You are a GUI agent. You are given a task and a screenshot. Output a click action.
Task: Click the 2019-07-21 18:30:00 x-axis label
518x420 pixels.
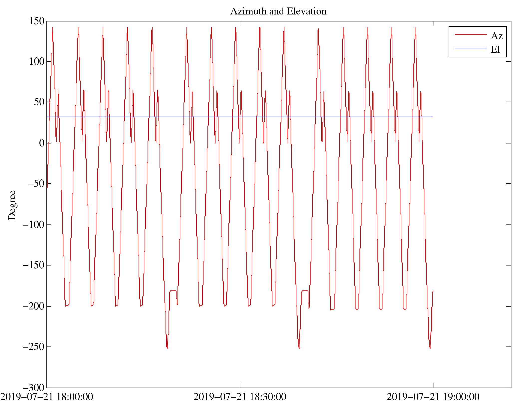pyautogui.click(x=240, y=397)
